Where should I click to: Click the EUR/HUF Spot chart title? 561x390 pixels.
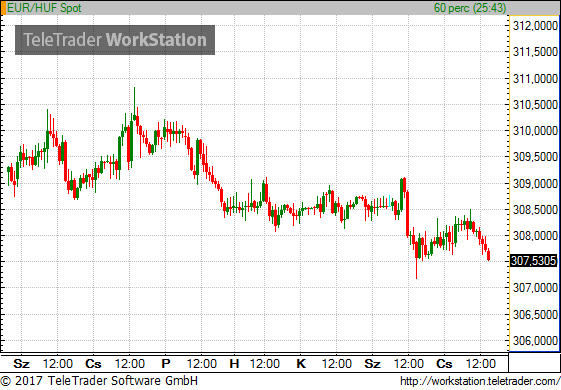[44, 8]
